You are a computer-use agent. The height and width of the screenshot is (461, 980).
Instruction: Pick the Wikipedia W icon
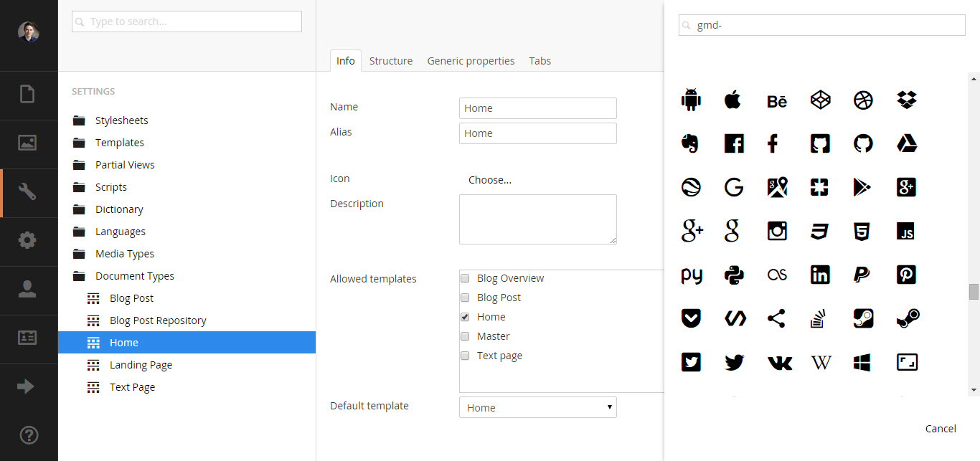(x=821, y=363)
